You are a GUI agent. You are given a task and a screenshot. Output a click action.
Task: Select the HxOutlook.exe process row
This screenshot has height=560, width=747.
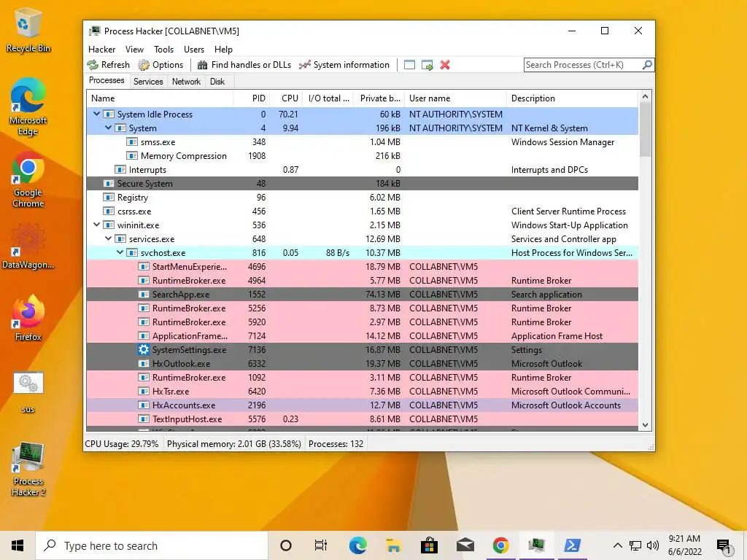pyautogui.click(x=362, y=363)
